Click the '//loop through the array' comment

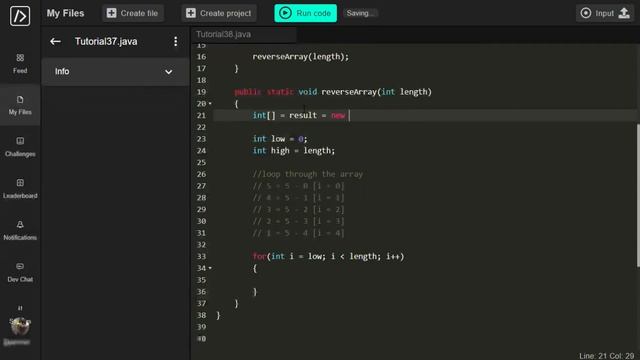(308, 174)
